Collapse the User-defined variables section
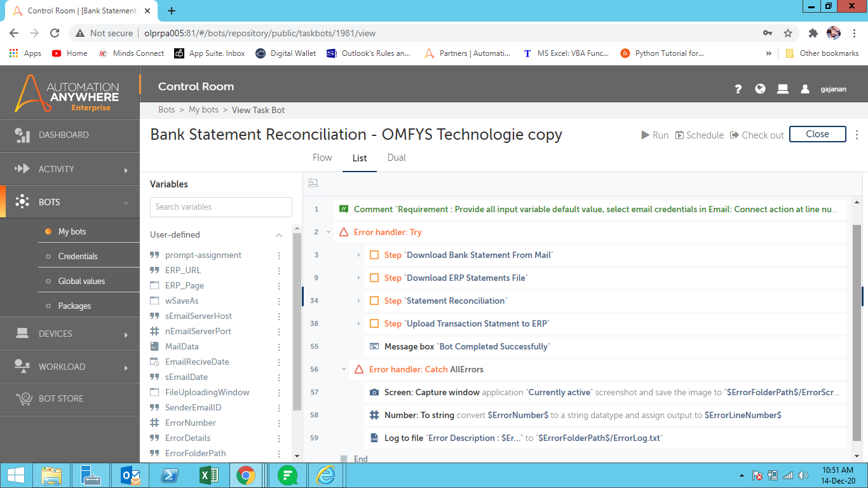The height and width of the screenshot is (488, 868). [x=278, y=235]
